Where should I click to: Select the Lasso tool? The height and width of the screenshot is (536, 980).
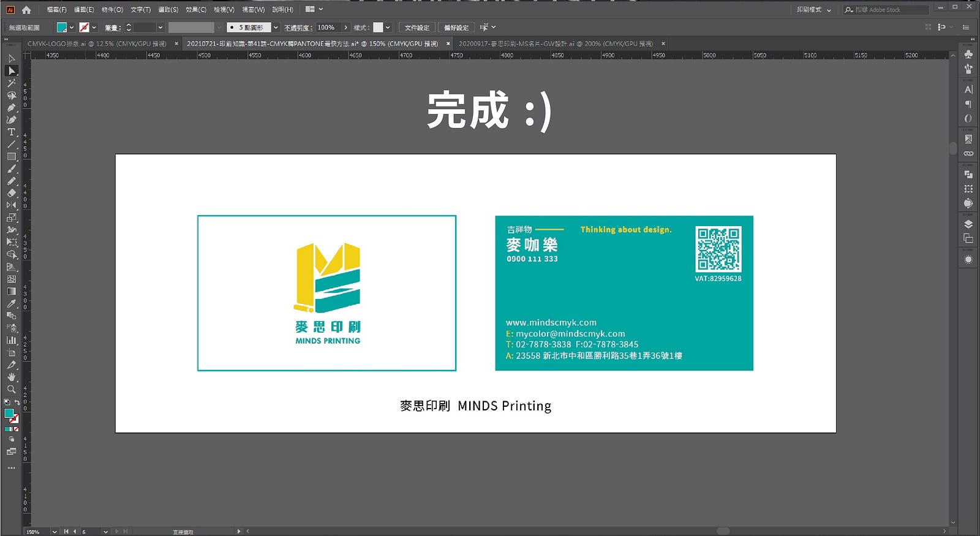coord(11,96)
